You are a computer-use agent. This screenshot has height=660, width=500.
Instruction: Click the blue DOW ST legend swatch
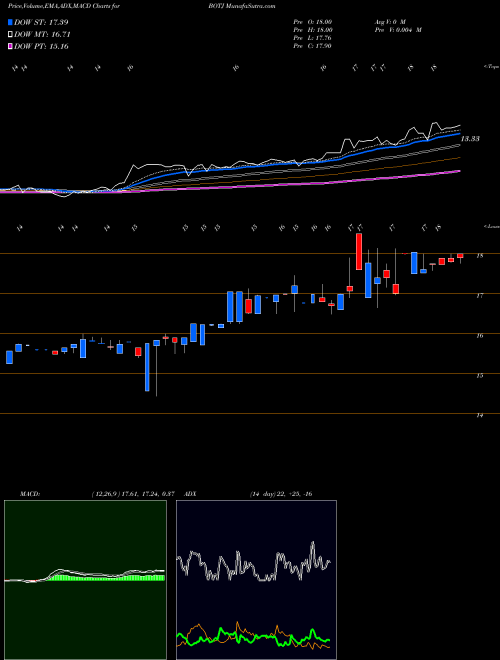tap(11, 22)
